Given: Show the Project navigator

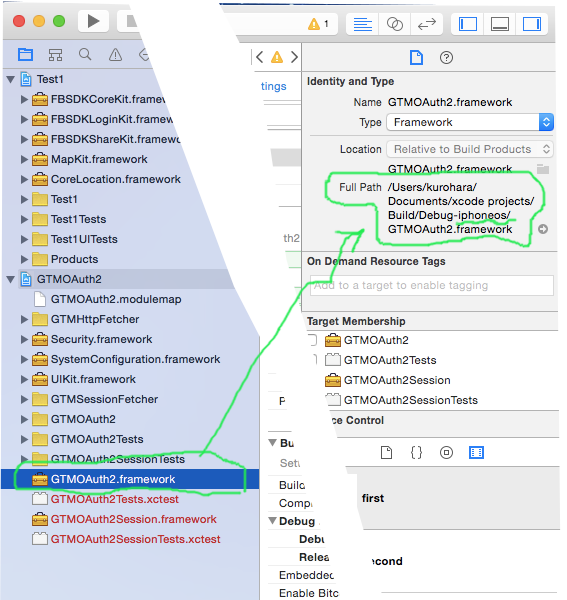Looking at the screenshot, I should pos(25,55).
